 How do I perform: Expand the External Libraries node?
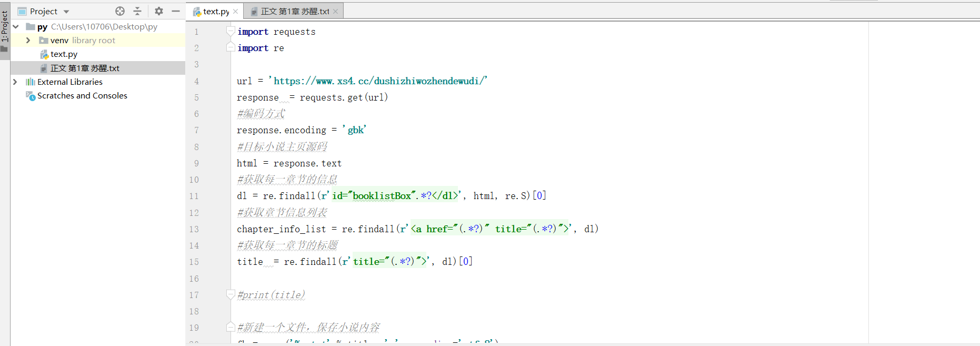pyautogui.click(x=15, y=82)
